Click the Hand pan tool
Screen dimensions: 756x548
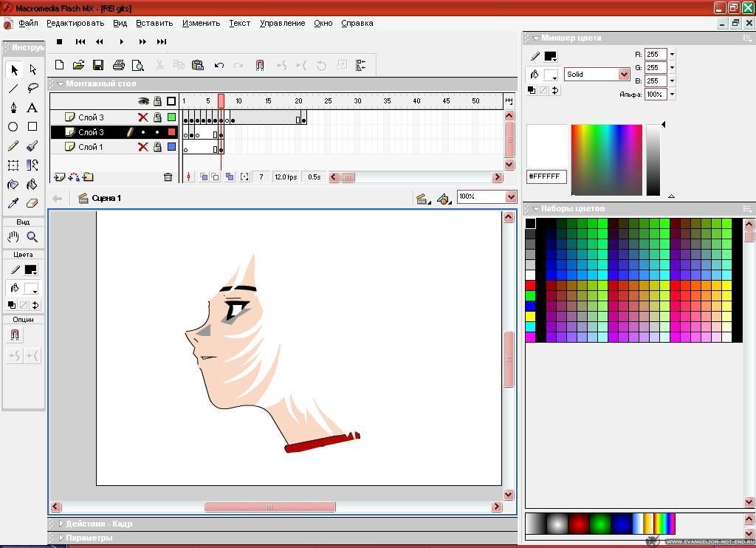click(13, 237)
